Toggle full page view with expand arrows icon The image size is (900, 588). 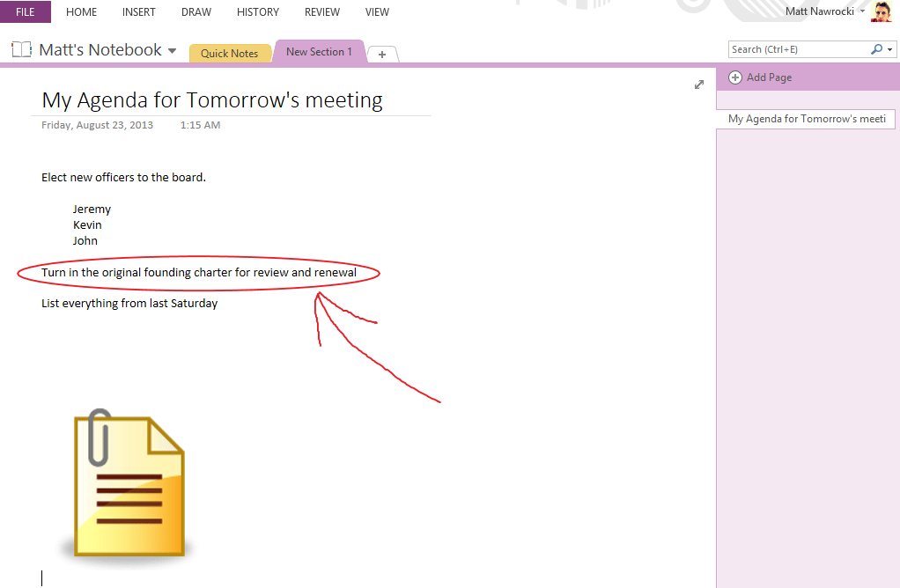point(699,85)
